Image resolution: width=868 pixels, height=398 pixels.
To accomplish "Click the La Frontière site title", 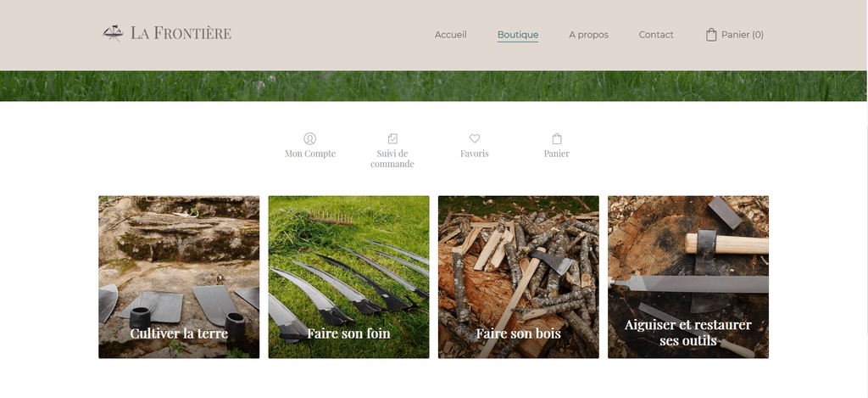I will (181, 33).
